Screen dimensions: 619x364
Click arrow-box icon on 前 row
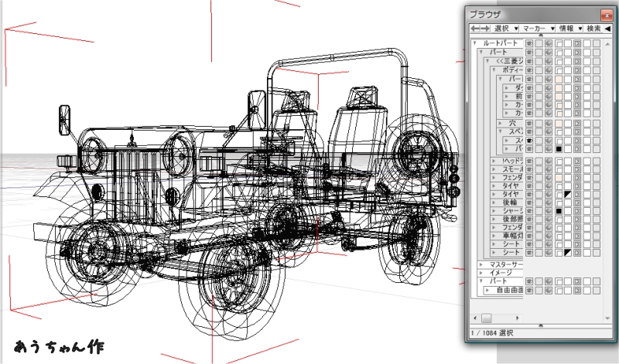(577, 97)
